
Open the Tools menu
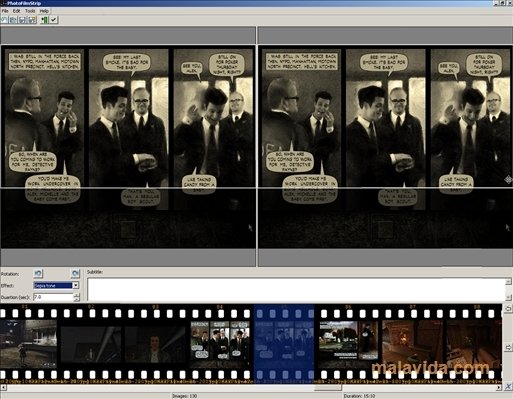point(30,11)
